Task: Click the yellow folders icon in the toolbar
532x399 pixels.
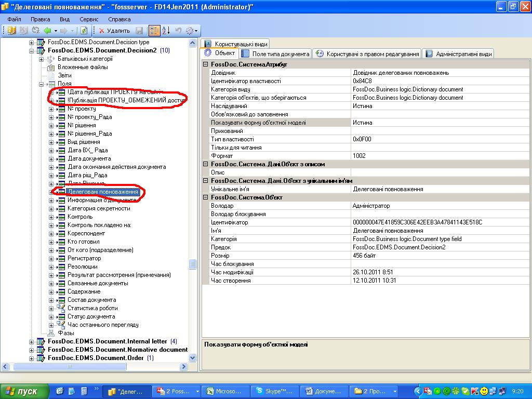Action: click(11, 31)
